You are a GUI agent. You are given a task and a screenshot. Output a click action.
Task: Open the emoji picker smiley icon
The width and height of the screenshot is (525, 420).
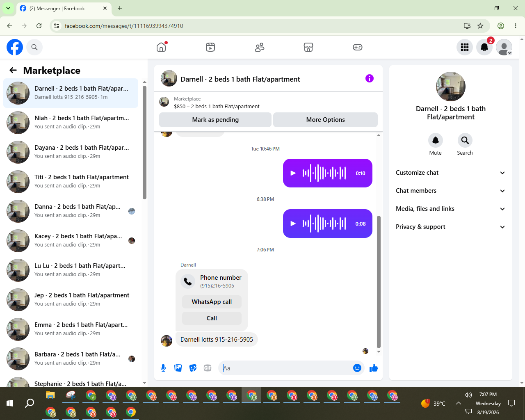point(357,368)
